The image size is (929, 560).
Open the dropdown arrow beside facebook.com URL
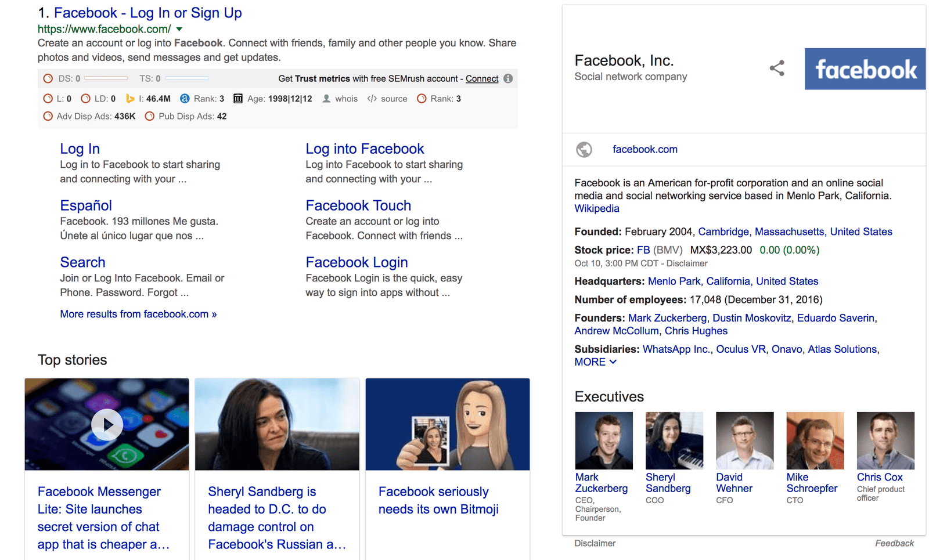[x=179, y=29]
